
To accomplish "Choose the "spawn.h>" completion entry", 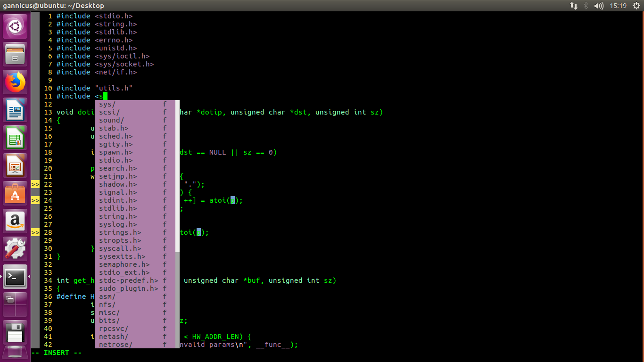I will coord(135,152).
